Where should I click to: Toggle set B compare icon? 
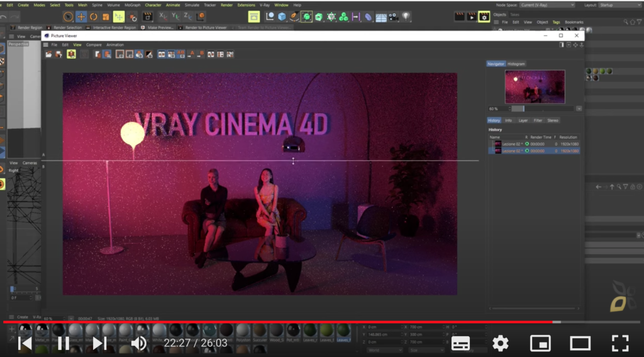tap(201, 54)
